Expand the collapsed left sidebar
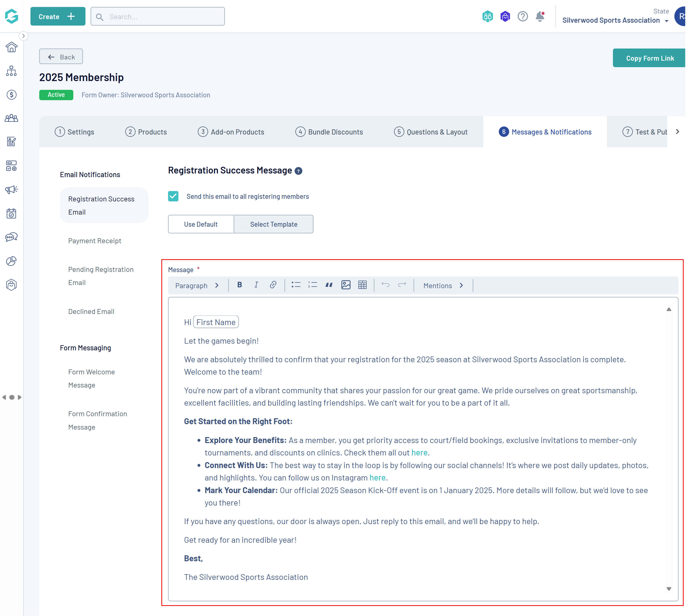 [x=23, y=36]
